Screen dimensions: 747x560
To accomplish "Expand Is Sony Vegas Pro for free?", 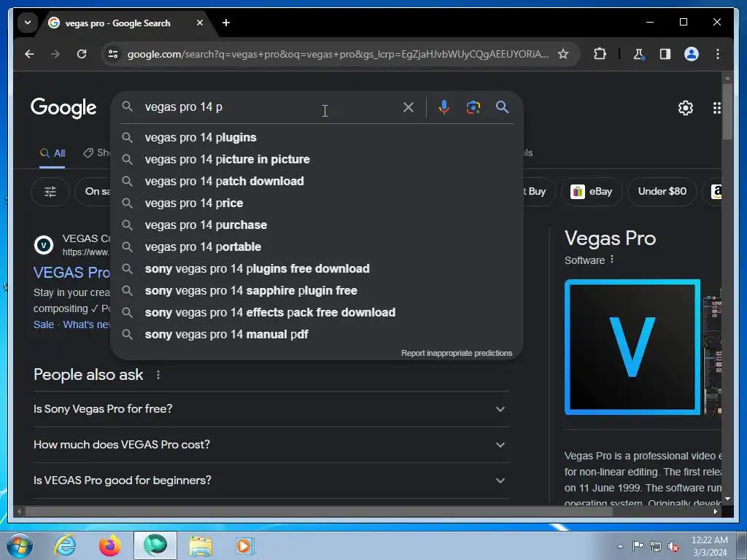I will click(270, 409).
